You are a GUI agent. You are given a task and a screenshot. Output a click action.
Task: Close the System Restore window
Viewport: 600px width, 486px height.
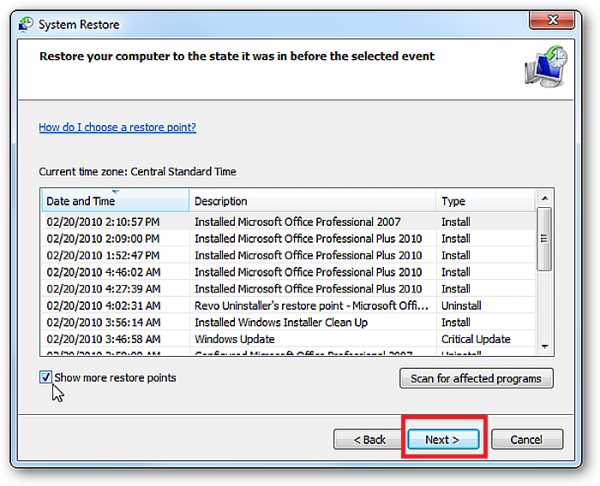(552, 20)
